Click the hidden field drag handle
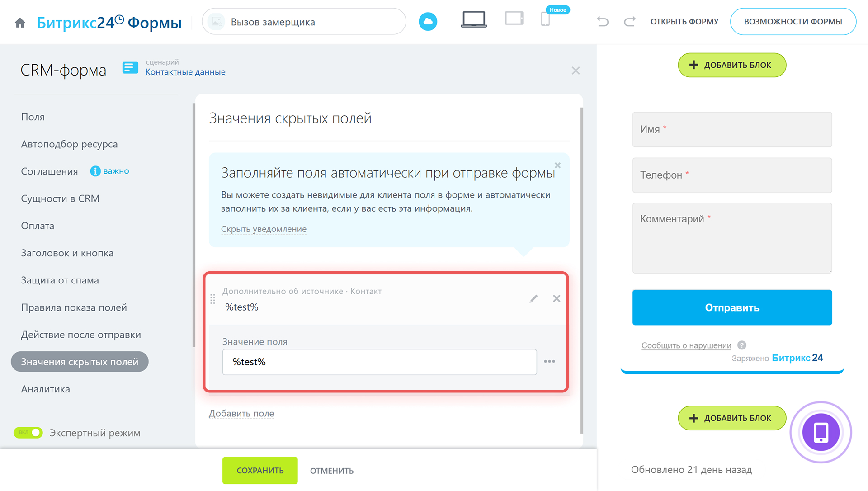 point(212,299)
